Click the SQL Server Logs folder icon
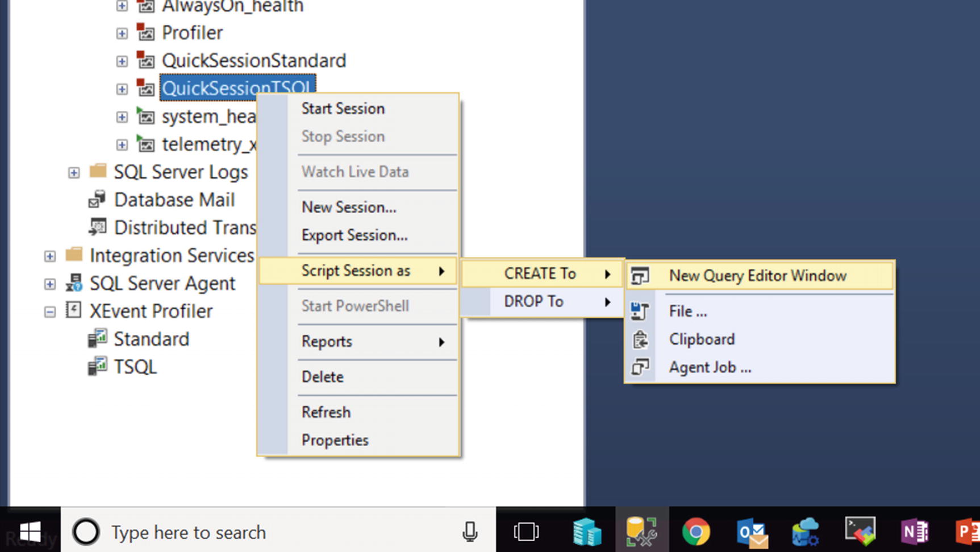Screen dimensions: 980x552 (x=98, y=171)
